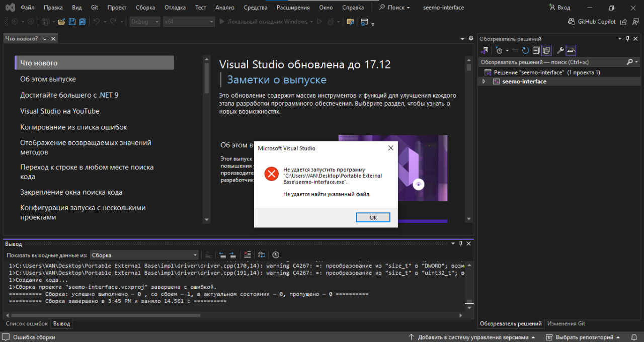Open the Debug configuration dropdown

[x=145, y=22]
